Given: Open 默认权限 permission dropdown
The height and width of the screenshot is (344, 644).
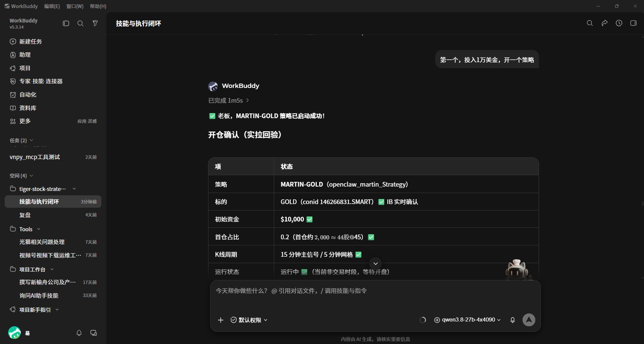Looking at the screenshot, I should (249, 320).
